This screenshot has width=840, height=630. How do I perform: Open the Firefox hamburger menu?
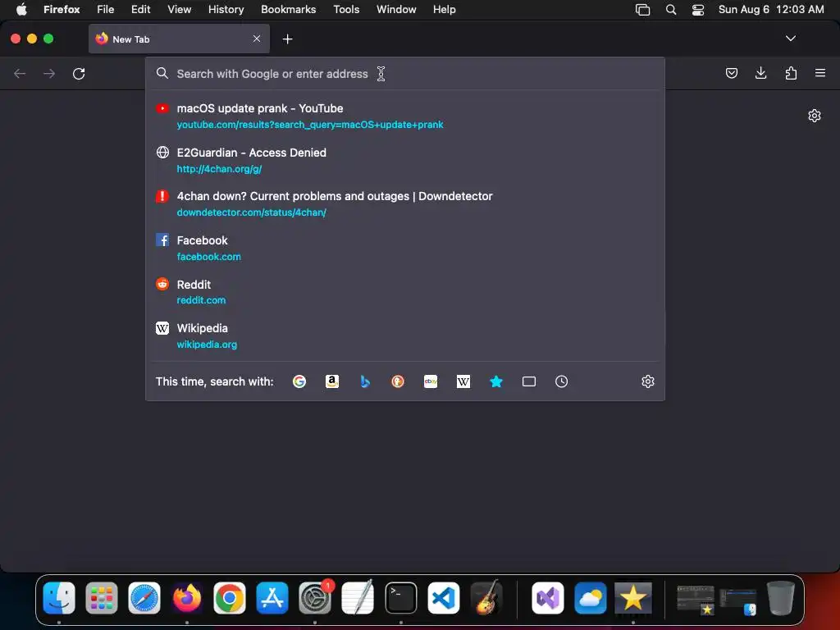820,73
